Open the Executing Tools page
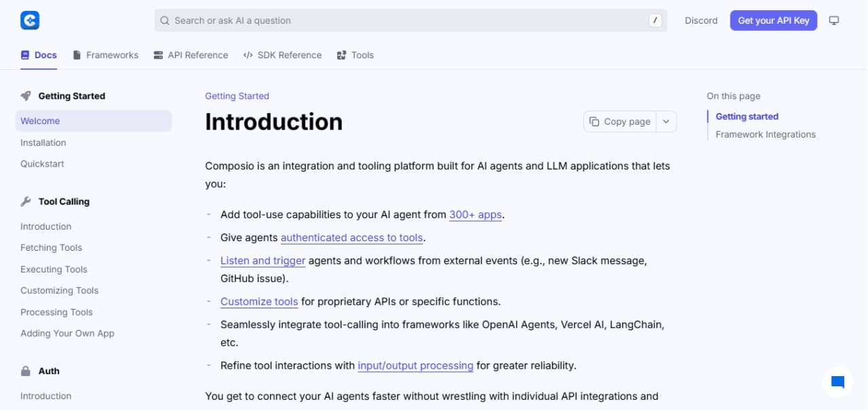The width and height of the screenshot is (868, 410). coord(54,269)
